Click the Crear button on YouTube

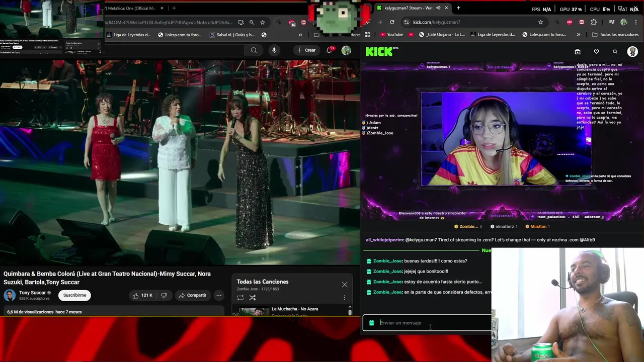(x=306, y=50)
